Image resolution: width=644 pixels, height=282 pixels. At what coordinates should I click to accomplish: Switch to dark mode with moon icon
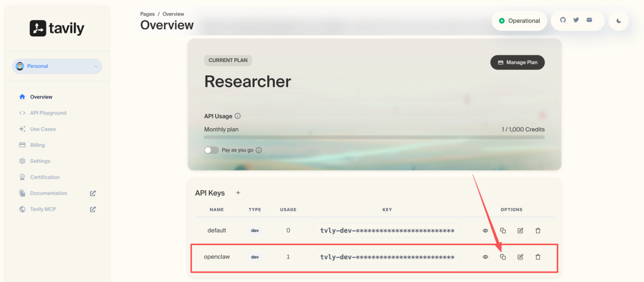(x=619, y=21)
